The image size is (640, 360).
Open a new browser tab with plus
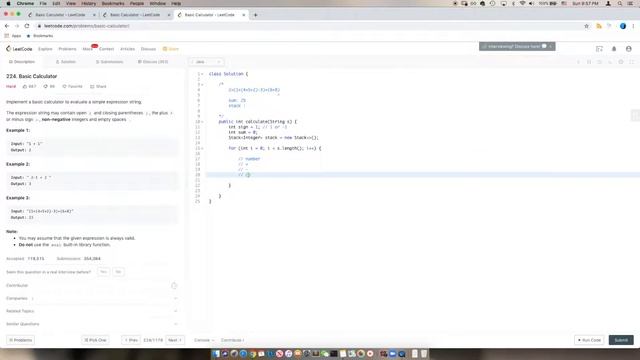click(x=256, y=15)
